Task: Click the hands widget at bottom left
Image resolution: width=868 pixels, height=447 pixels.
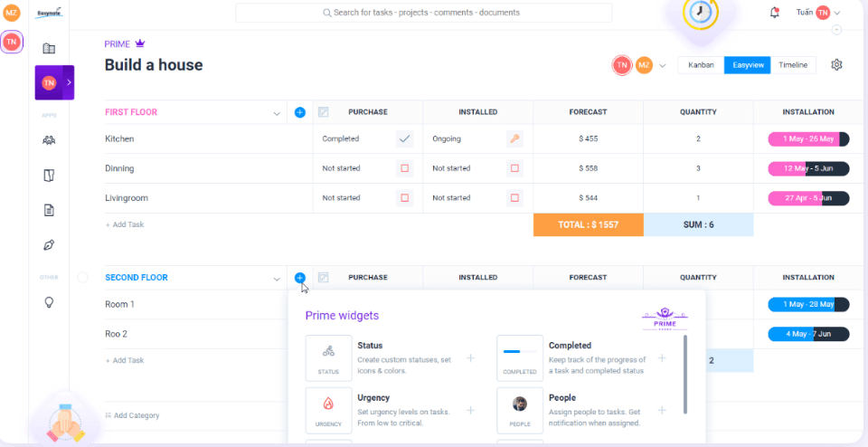Action: pyautogui.click(x=66, y=423)
